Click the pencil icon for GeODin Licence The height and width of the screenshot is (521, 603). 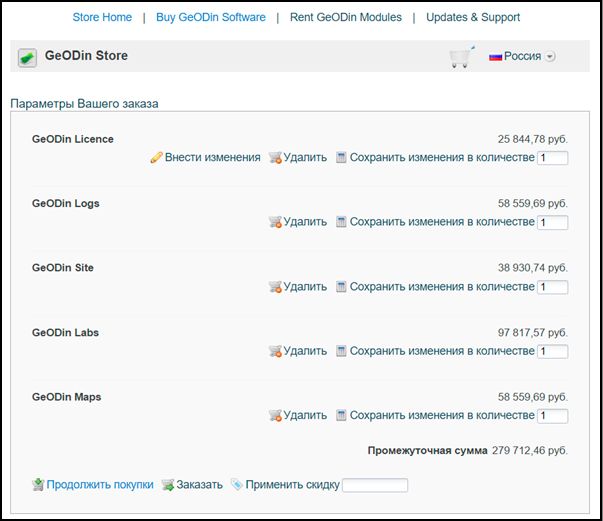156,158
